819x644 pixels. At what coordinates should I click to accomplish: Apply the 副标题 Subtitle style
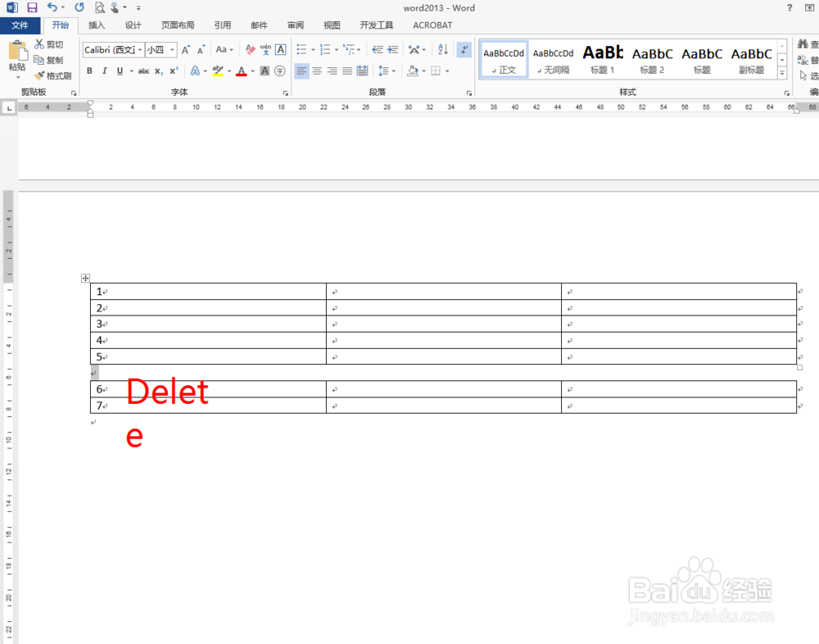point(751,60)
